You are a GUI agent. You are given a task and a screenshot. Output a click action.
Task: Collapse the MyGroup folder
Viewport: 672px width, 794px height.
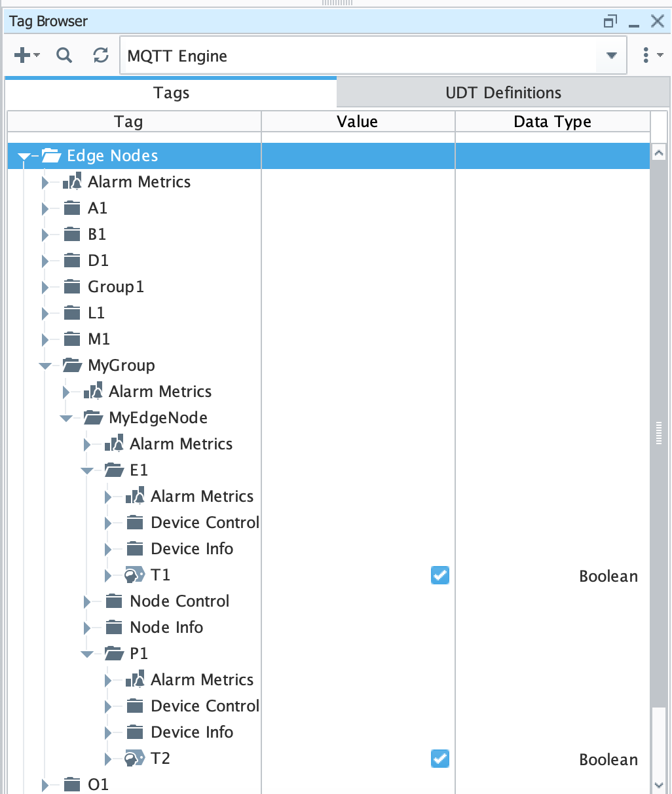click(45, 366)
